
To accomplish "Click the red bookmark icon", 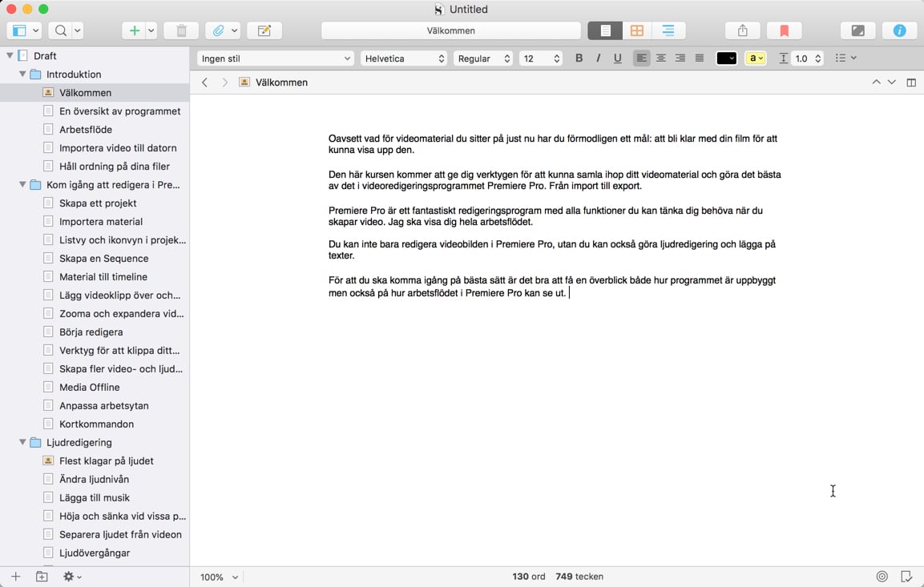I will [x=784, y=30].
